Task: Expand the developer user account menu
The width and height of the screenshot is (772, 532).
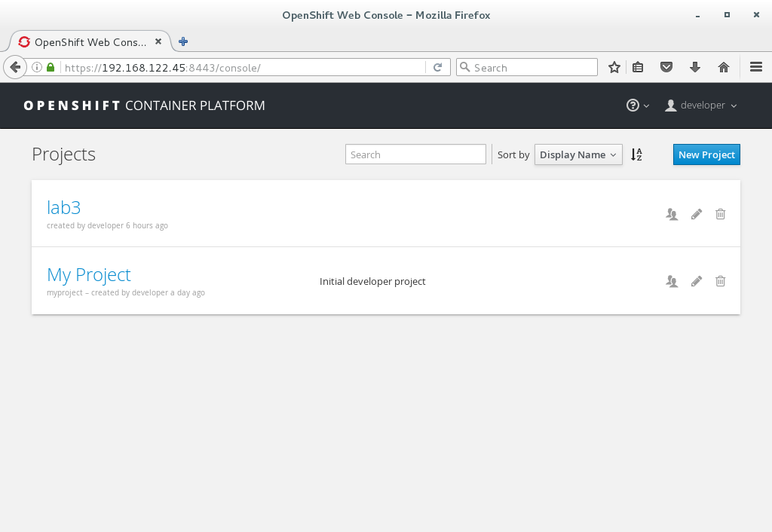Action: pos(700,105)
